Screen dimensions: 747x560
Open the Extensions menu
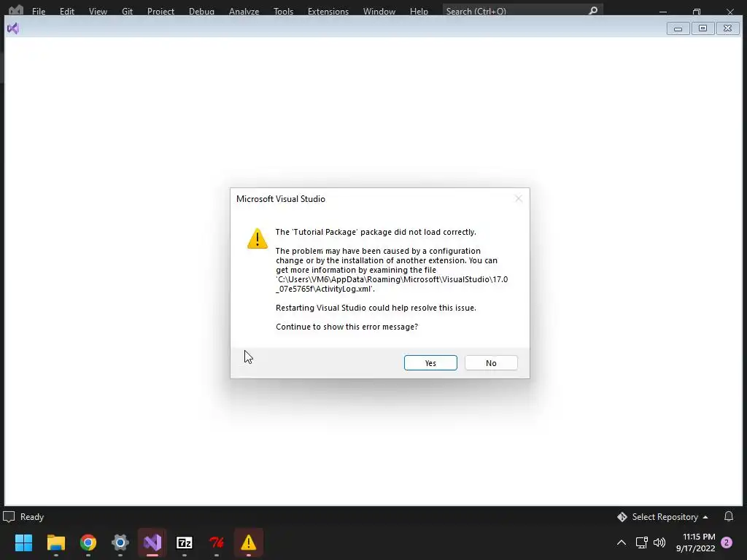328,11
